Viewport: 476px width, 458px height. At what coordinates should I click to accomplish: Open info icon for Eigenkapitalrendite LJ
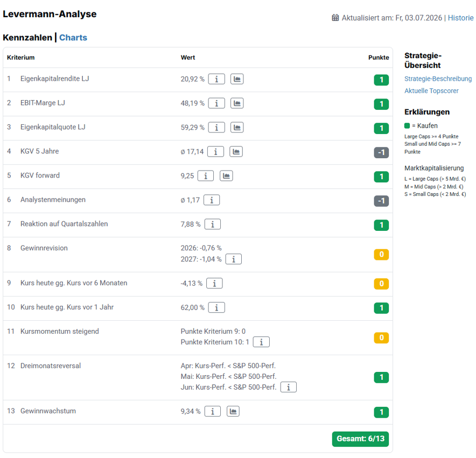(x=216, y=79)
